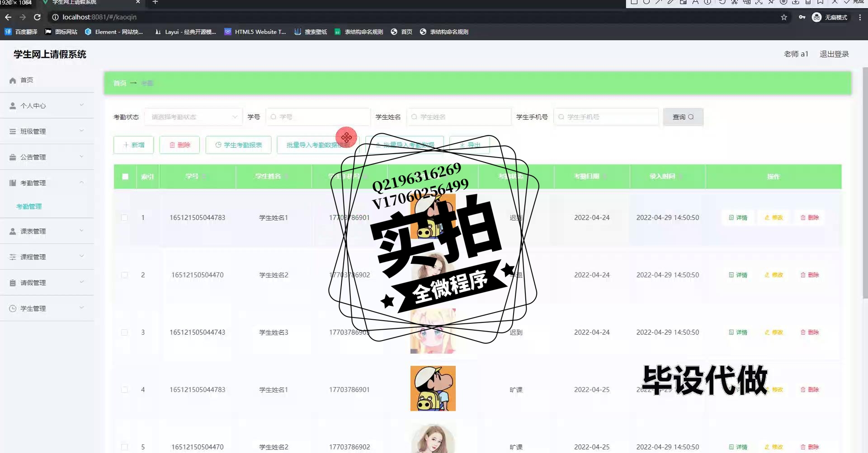This screenshot has height=453, width=868.
Task: Click page vertical scrollbar
Action: 865,183
